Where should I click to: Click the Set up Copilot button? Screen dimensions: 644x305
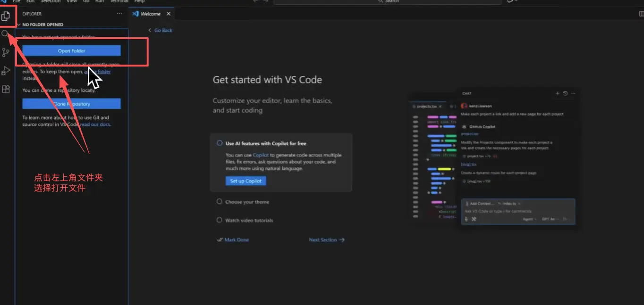click(x=246, y=181)
